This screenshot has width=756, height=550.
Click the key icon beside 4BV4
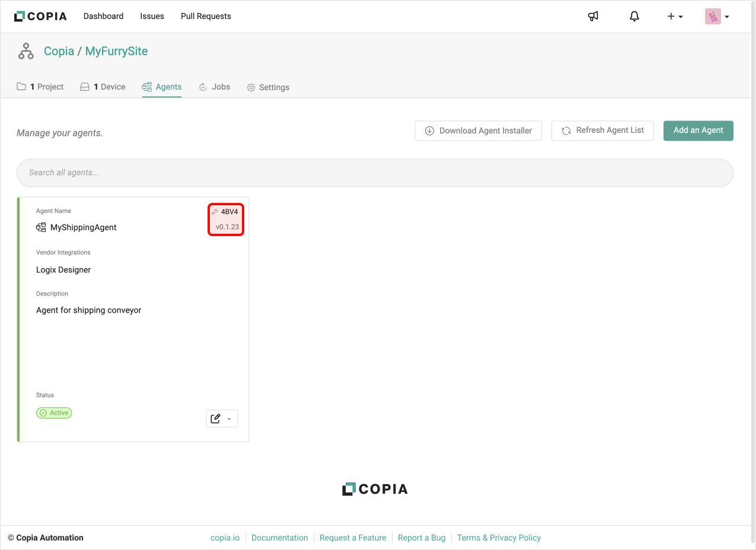215,212
